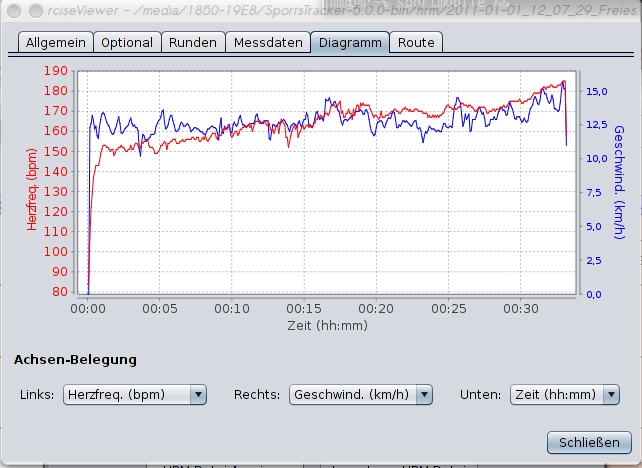
Task: Click the Diagramm tab
Action: (350, 43)
